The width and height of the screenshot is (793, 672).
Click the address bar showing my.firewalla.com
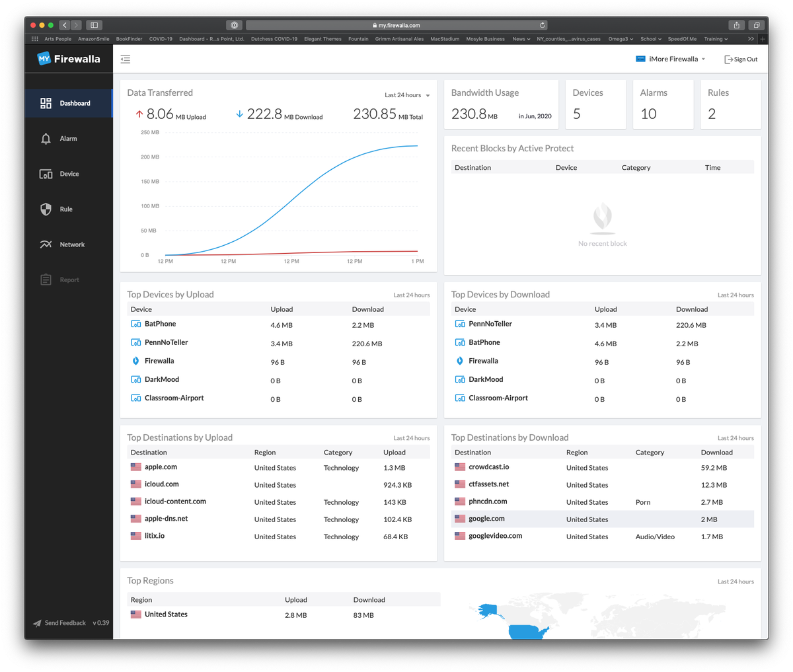(397, 24)
